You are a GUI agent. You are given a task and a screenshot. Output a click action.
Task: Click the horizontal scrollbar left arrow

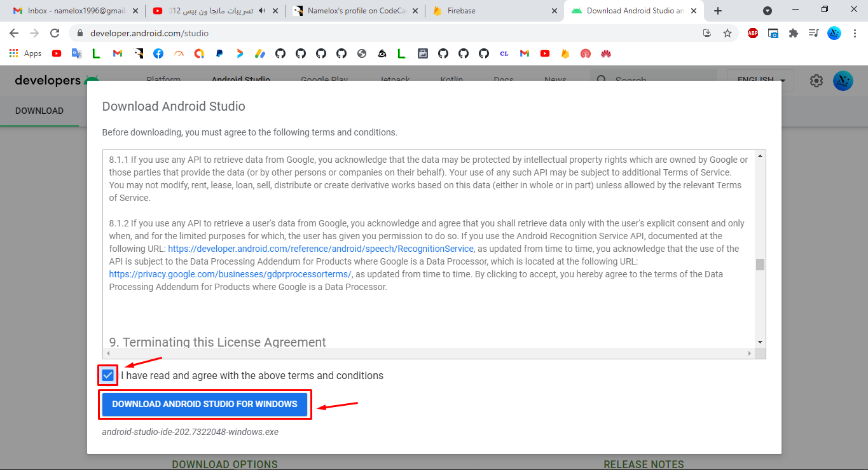click(x=107, y=353)
